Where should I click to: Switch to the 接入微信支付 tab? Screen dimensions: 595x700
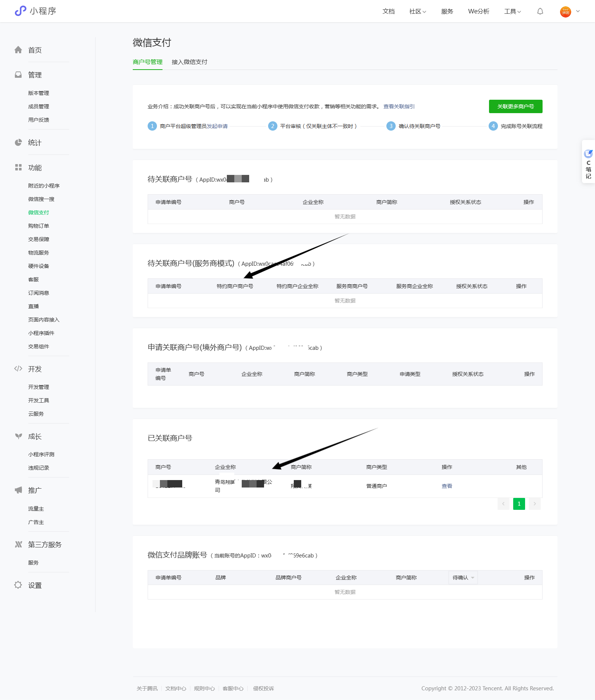click(x=189, y=62)
